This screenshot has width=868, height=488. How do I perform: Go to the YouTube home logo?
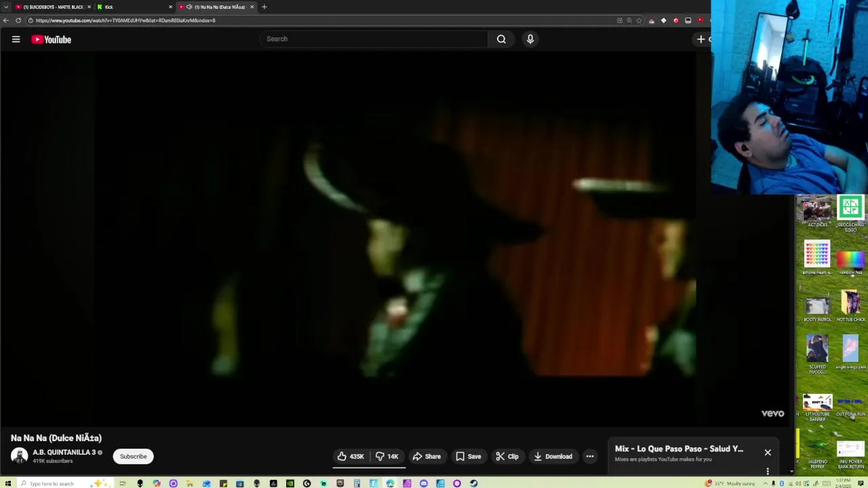pyautogui.click(x=51, y=39)
